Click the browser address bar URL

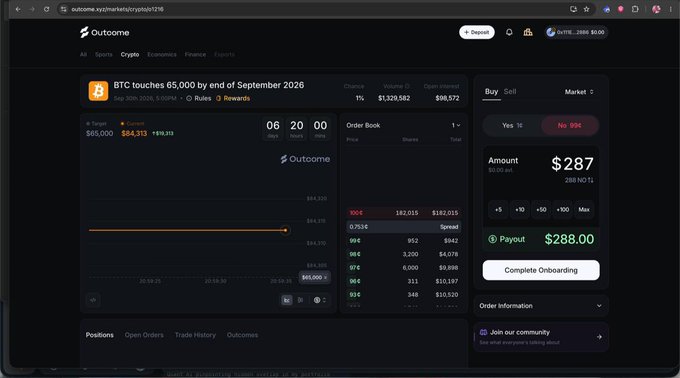click(x=117, y=9)
